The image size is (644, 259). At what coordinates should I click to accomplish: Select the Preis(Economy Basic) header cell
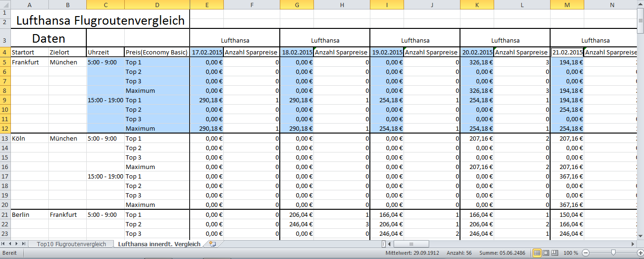(x=157, y=53)
